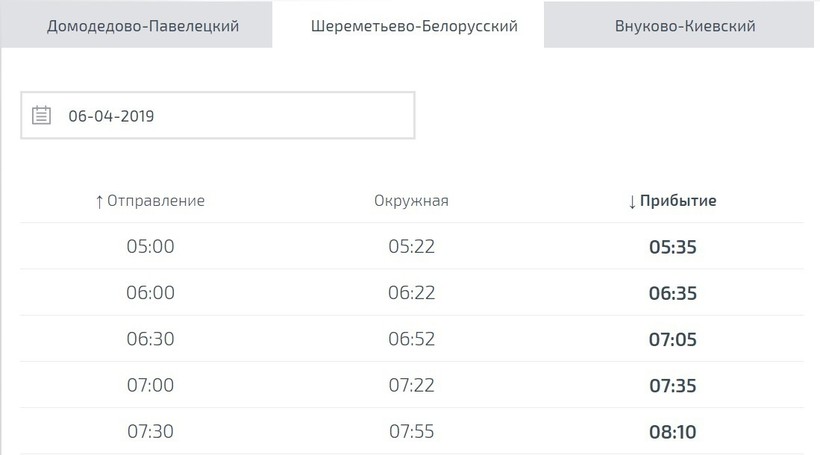The width and height of the screenshot is (820, 455).
Task: Choose the 07:30 departure time
Action: click(150, 432)
